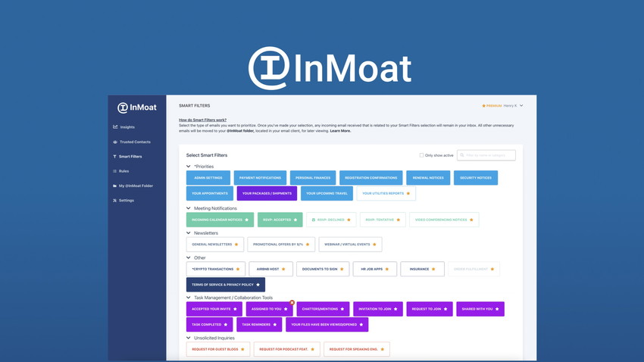The image size is (644, 362).
Task: Toggle the Admin Settings filter
Action: [x=208, y=178]
